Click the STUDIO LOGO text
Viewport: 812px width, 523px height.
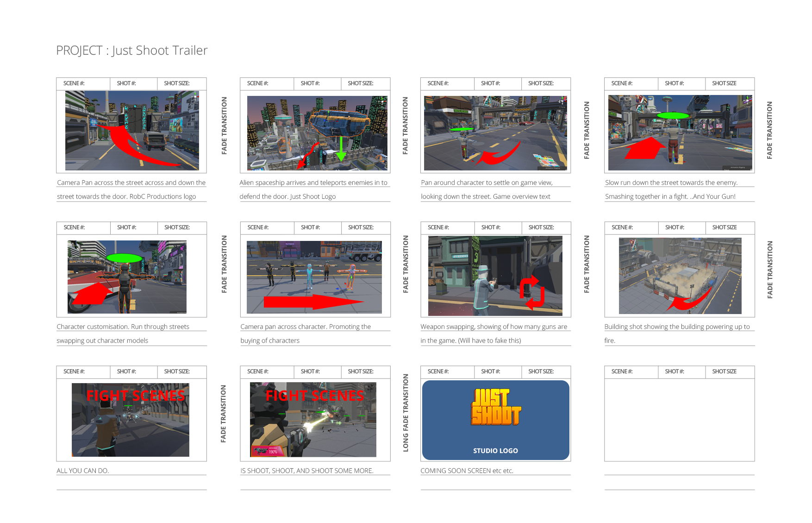[495, 451]
